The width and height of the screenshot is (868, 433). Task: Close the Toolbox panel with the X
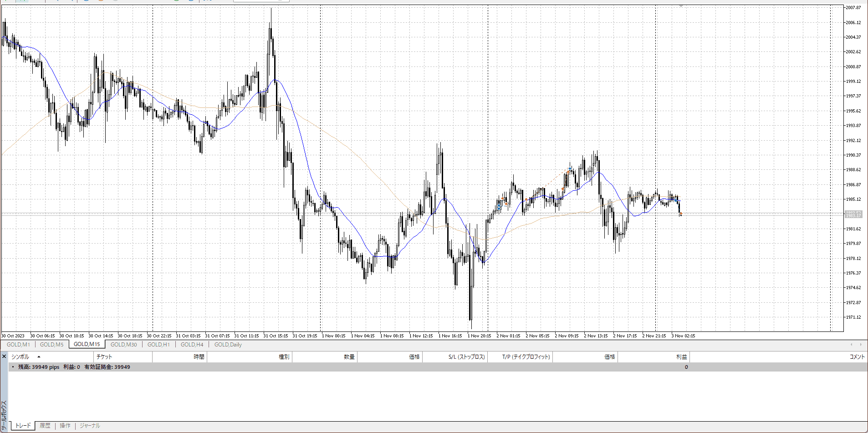tap(4, 357)
